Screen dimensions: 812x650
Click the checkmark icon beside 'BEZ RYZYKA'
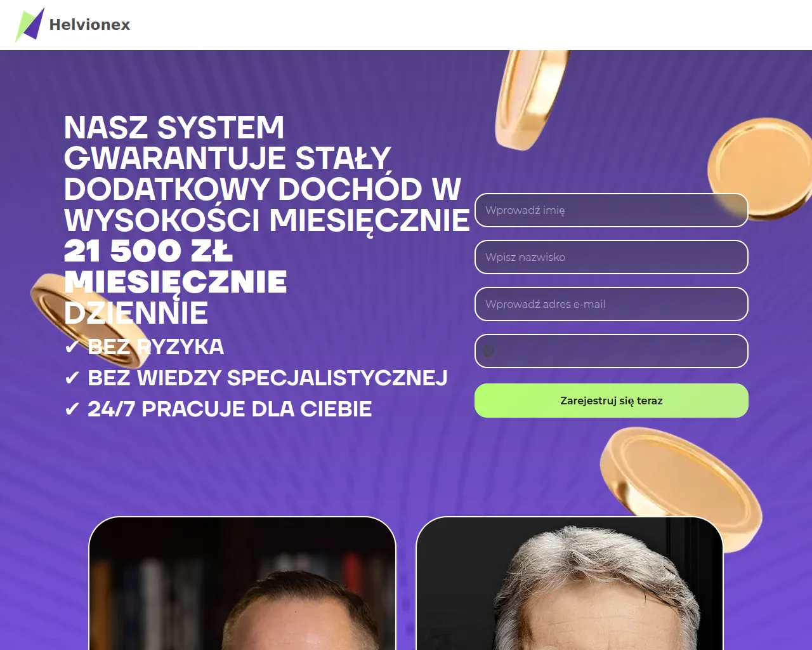[x=72, y=347]
